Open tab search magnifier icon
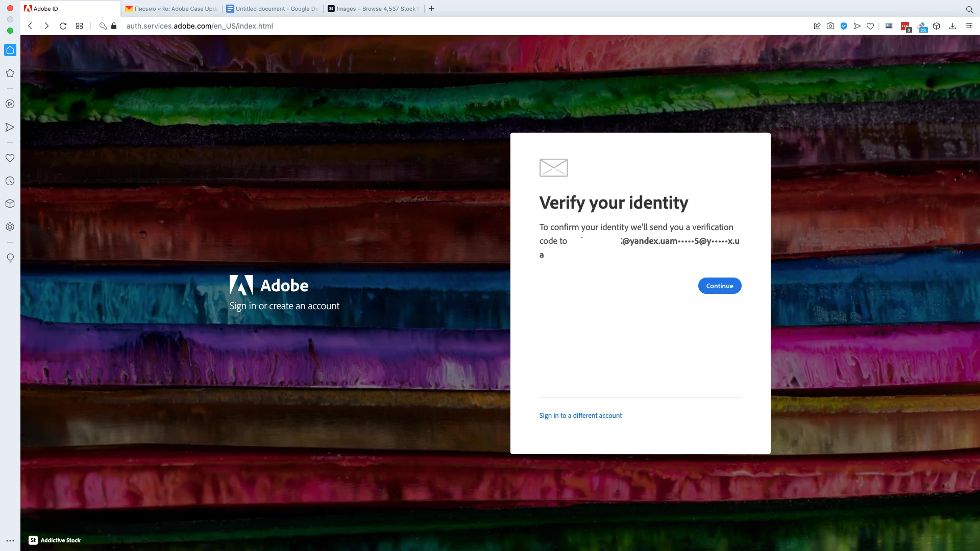This screenshot has width=980, height=551. (x=969, y=9)
